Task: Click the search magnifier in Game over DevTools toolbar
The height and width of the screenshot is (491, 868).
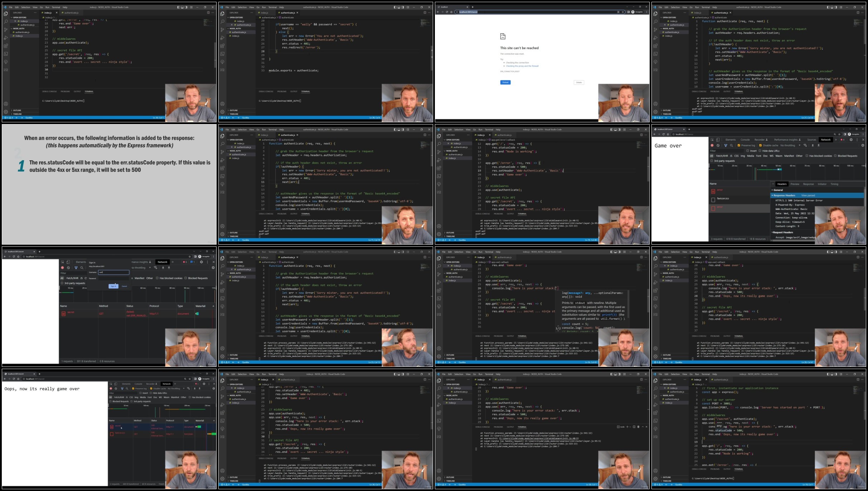Action: pos(732,146)
